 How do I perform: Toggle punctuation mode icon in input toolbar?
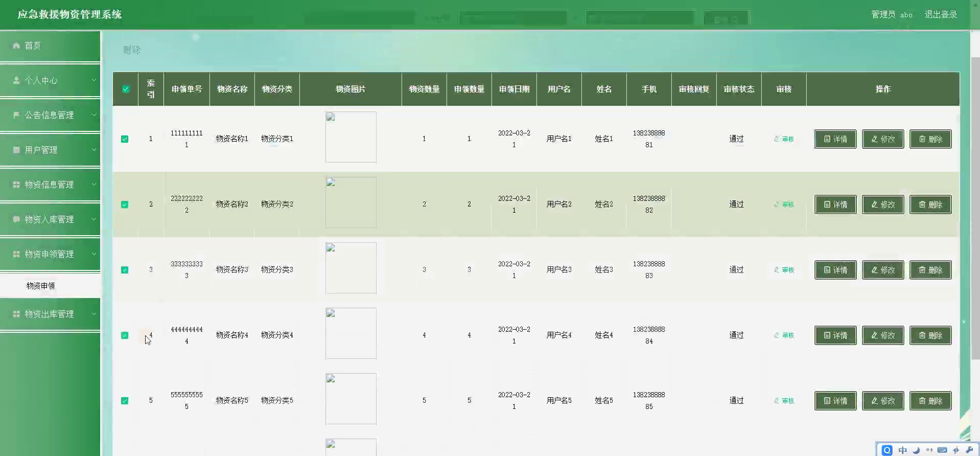pos(929,450)
